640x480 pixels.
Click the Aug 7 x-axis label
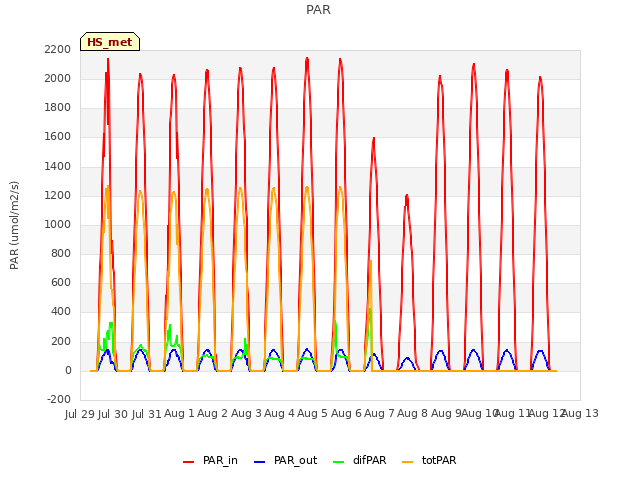(x=379, y=413)
